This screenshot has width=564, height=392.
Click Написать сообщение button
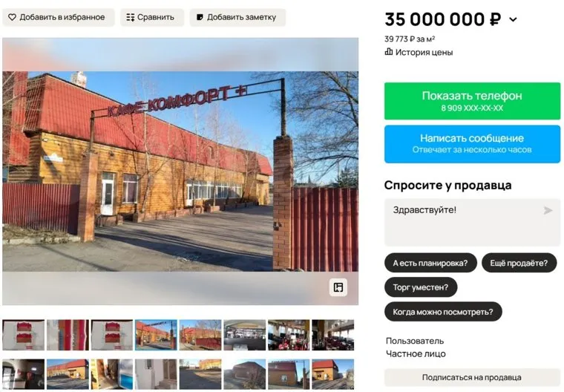472,144
